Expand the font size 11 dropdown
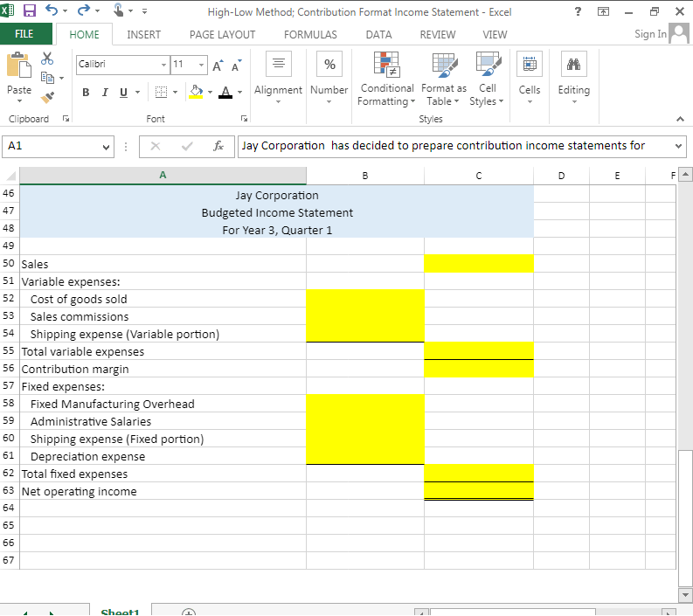The height and width of the screenshot is (616, 693). pyautogui.click(x=202, y=65)
